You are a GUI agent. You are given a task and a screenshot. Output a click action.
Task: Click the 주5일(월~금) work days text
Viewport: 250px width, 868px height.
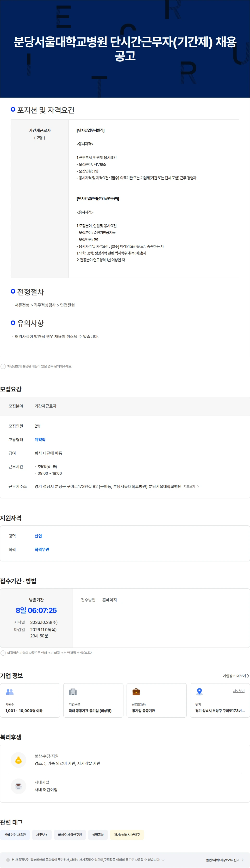click(47, 467)
